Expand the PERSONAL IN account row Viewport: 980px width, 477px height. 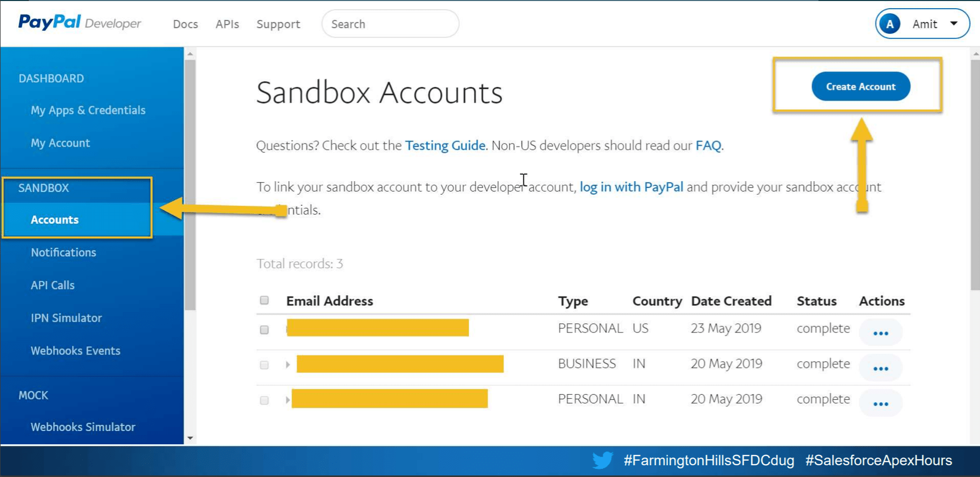288,400
